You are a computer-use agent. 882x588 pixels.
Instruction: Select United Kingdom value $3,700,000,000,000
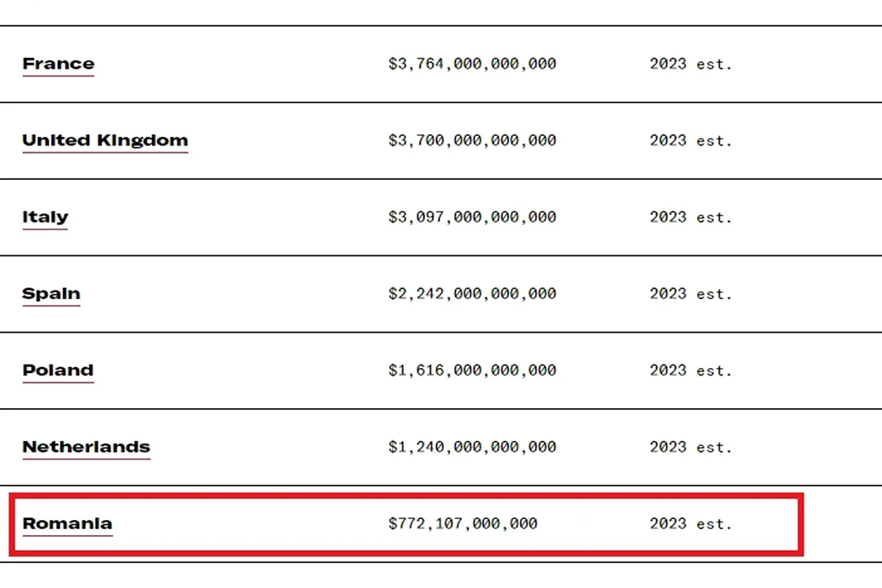[x=472, y=140]
